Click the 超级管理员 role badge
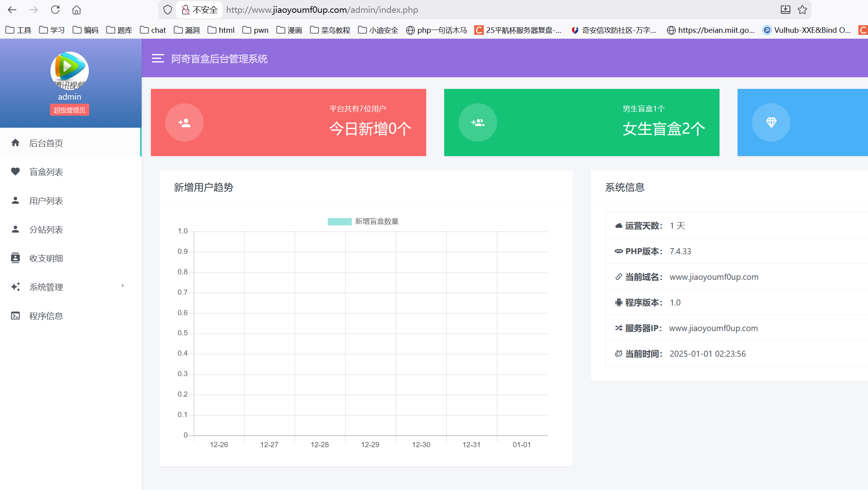Image resolution: width=868 pixels, height=490 pixels. pyautogui.click(x=70, y=110)
